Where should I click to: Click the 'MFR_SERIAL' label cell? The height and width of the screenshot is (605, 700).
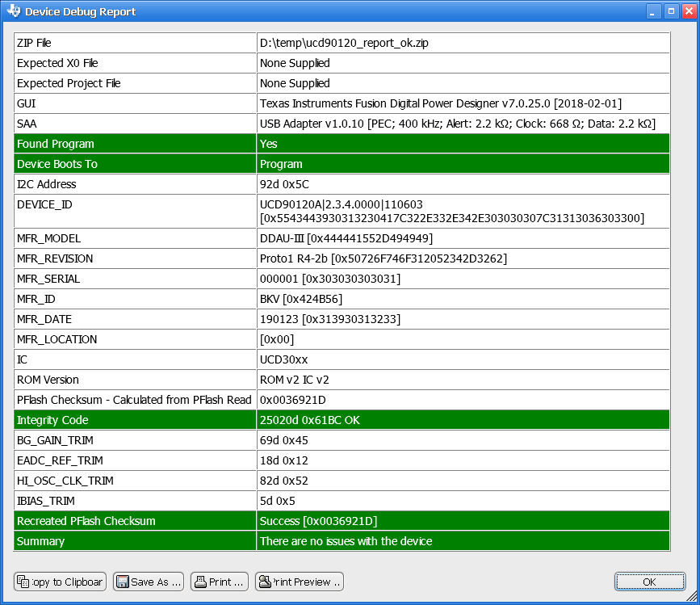pyautogui.click(x=135, y=279)
